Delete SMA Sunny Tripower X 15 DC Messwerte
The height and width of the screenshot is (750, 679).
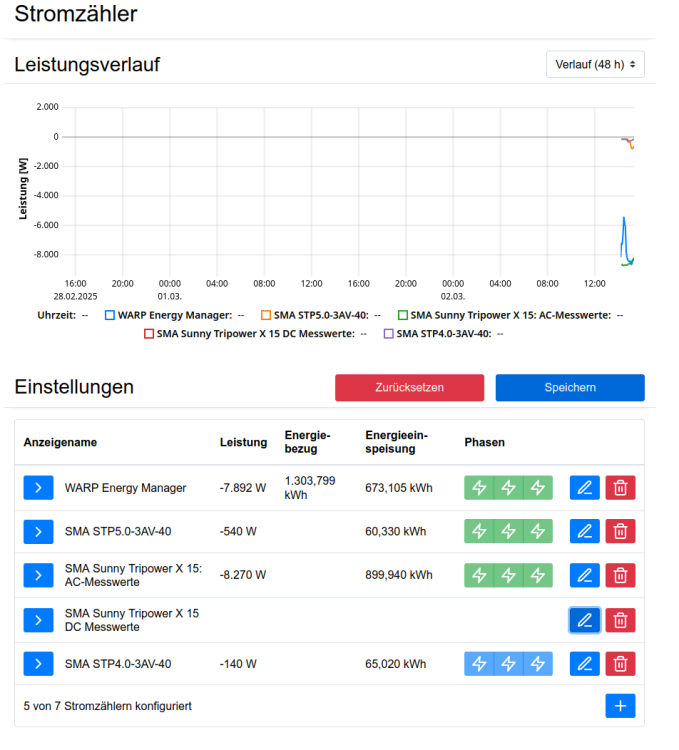click(620, 620)
